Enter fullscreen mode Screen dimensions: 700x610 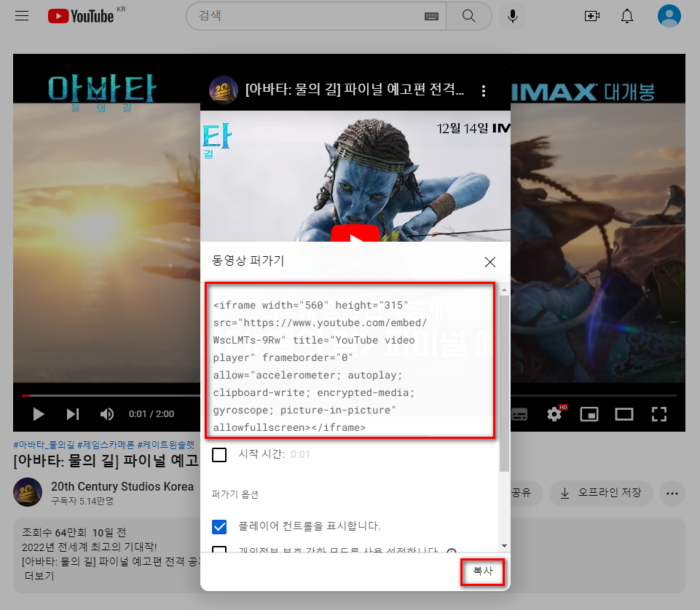pyautogui.click(x=659, y=414)
